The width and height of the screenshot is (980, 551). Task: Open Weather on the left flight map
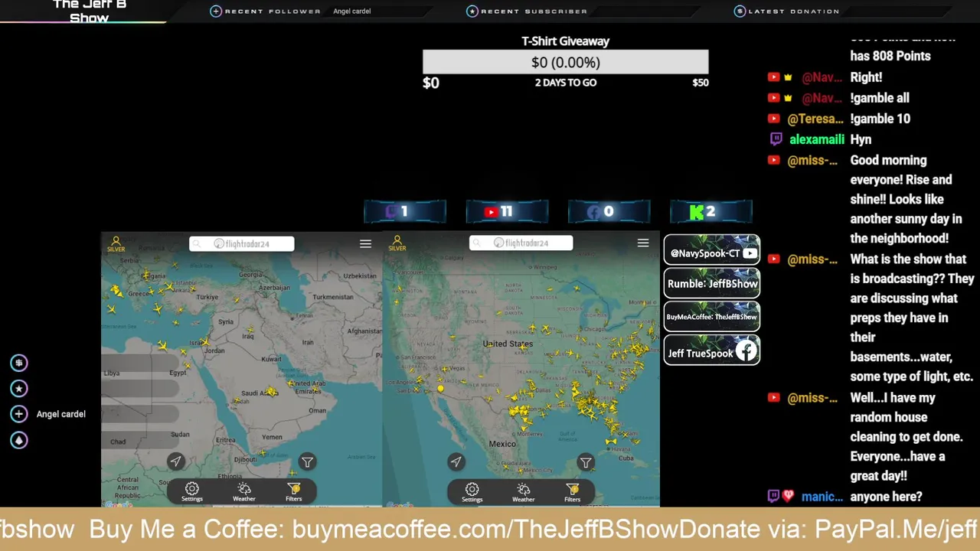tap(244, 491)
